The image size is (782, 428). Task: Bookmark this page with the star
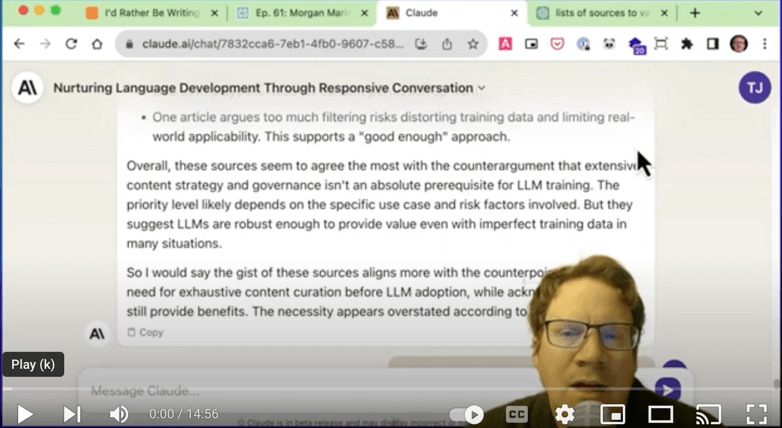472,44
